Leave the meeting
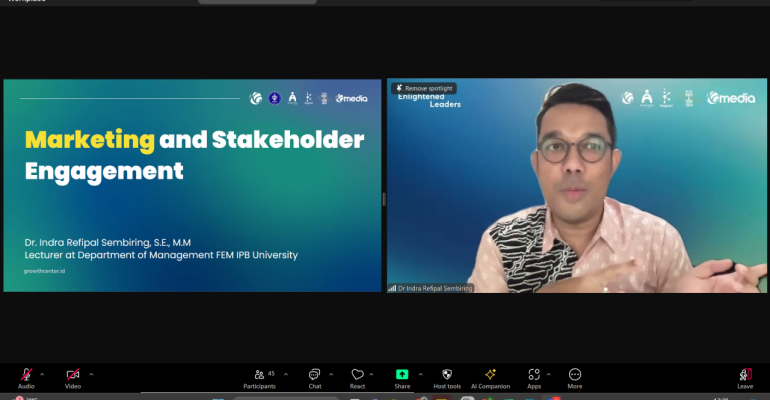The image size is (770, 400). (745, 379)
